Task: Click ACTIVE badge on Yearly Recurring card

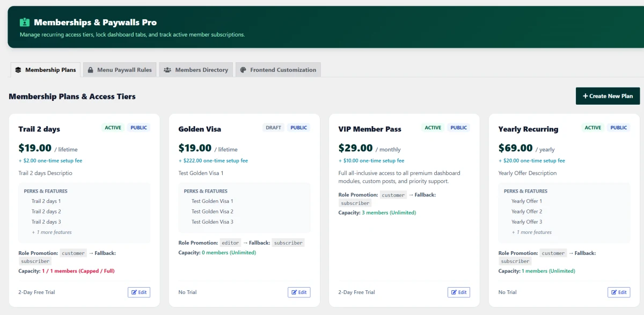Action: tap(593, 128)
